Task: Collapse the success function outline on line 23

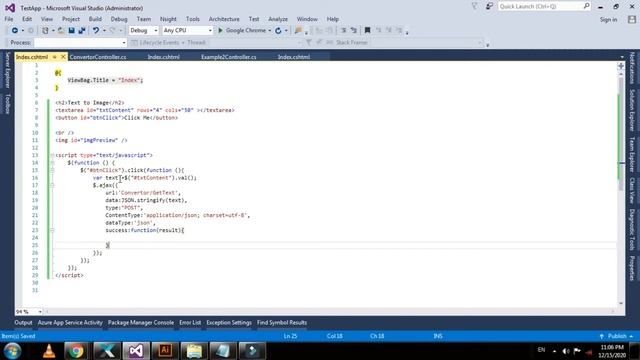Action: click(x=52, y=230)
